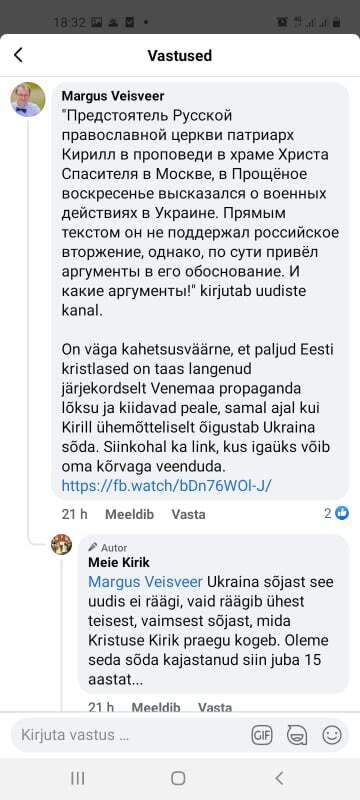Tap Android home button
360x800 pixels.
click(178, 778)
